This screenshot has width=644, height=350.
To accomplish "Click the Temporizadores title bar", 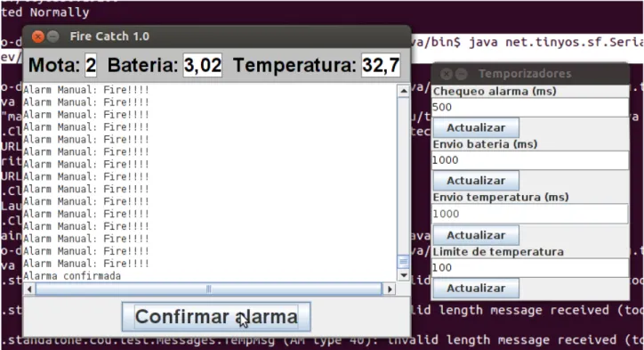I will [x=530, y=74].
